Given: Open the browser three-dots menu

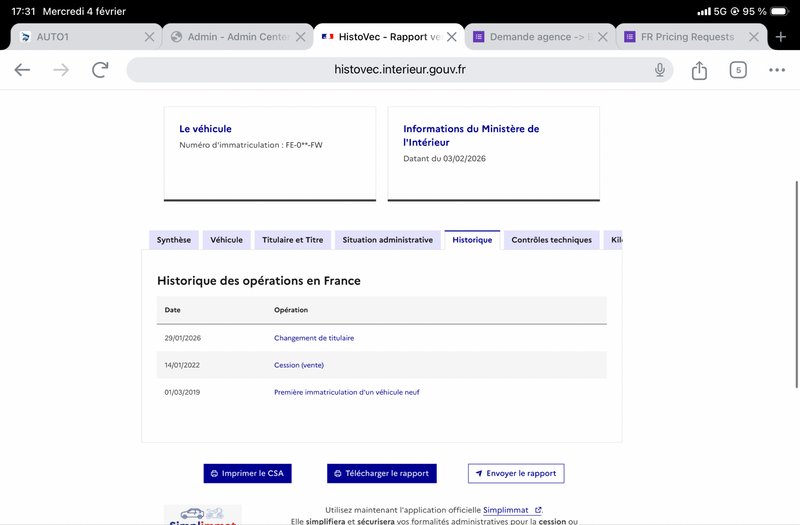Looking at the screenshot, I should pyautogui.click(x=777, y=70).
